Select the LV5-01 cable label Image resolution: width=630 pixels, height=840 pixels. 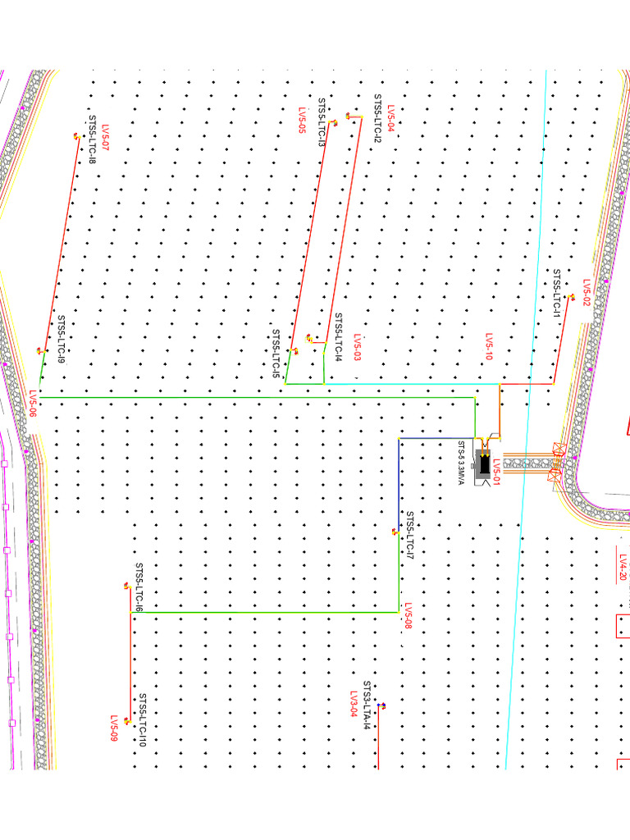pyautogui.click(x=496, y=472)
